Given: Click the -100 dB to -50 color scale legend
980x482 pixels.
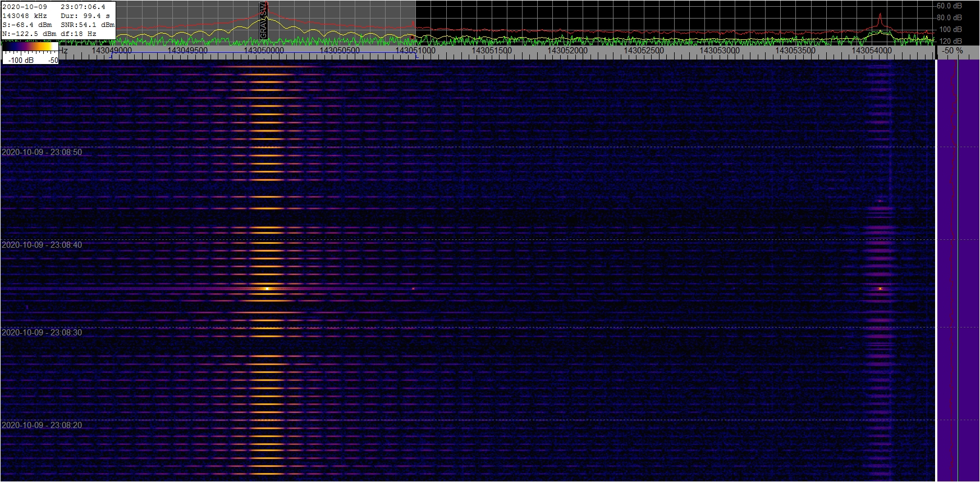Looking at the screenshot, I should (x=30, y=54).
